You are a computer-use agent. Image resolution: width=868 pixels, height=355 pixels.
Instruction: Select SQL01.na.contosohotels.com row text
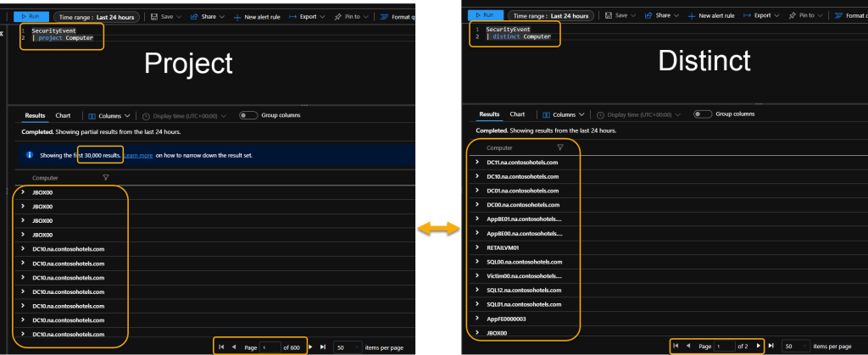click(x=524, y=305)
